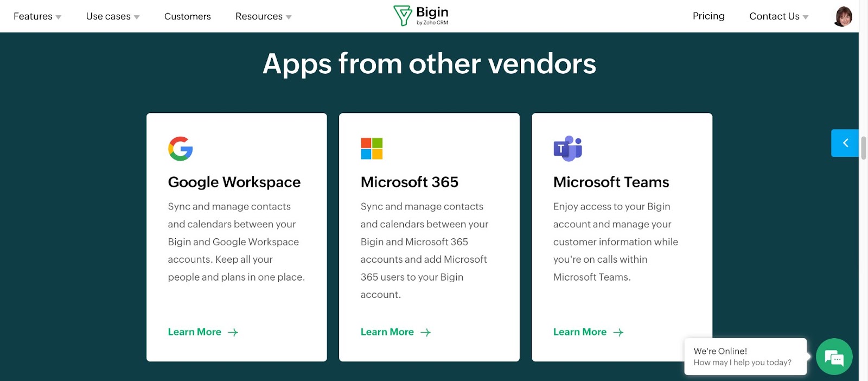This screenshot has height=381, width=868.
Task: Click the "We're Online!" chat message popup
Action: click(746, 357)
